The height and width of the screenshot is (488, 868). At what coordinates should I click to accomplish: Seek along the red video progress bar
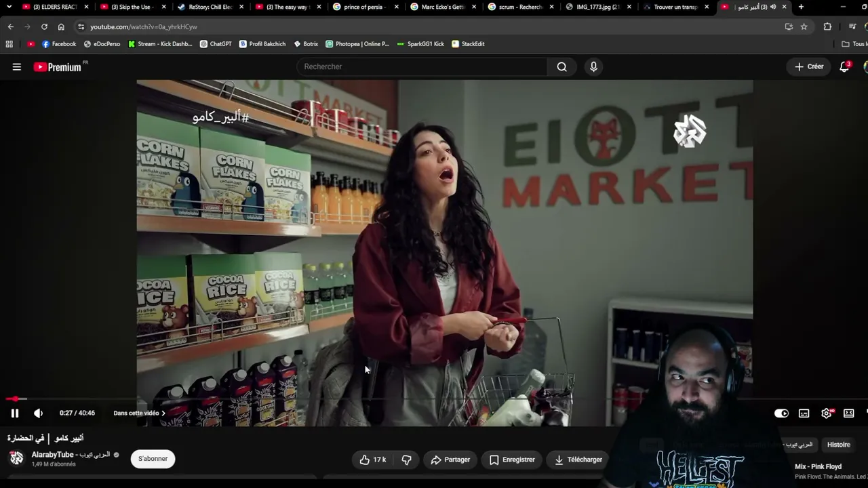tap(434, 399)
